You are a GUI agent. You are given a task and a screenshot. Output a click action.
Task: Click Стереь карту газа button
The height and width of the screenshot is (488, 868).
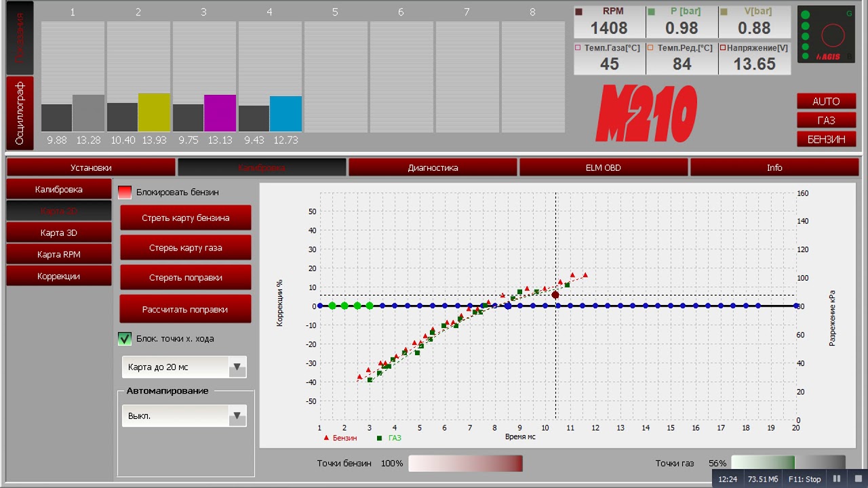[186, 248]
